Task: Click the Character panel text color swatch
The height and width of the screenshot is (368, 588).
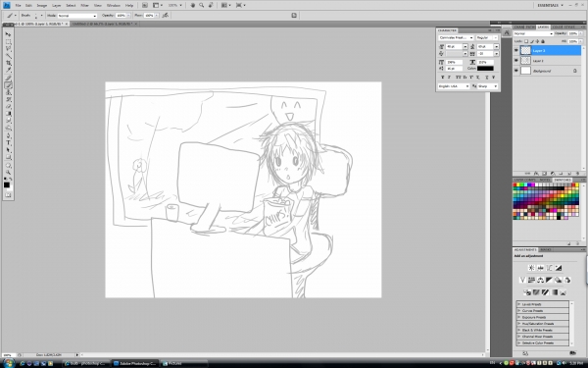Action: pos(485,69)
